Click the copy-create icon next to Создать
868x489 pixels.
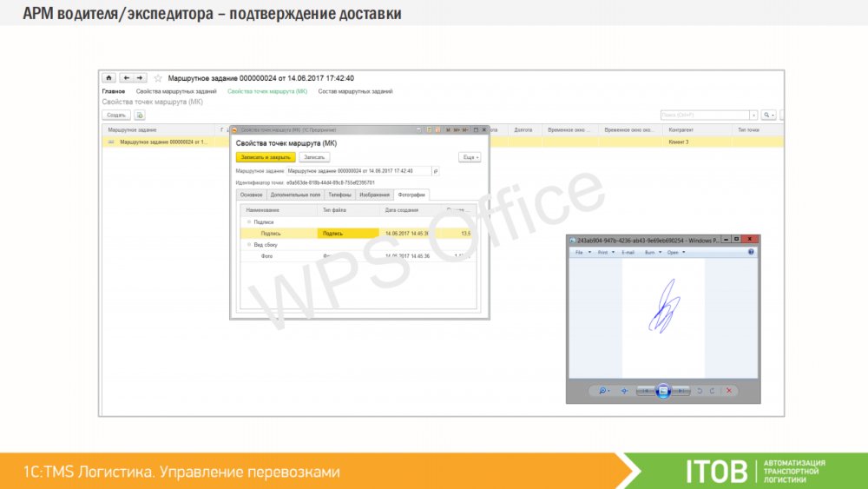pos(139,115)
